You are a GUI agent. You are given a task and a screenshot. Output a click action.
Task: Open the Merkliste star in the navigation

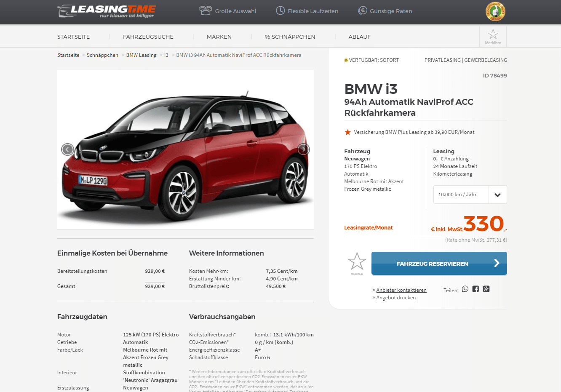(x=493, y=36)
